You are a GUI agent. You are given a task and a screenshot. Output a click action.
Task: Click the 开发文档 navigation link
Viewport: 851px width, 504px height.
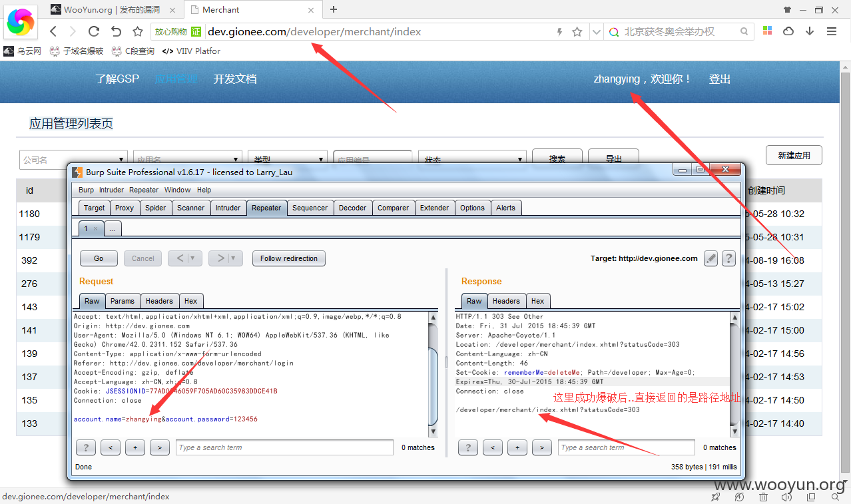tap(235, 79)
